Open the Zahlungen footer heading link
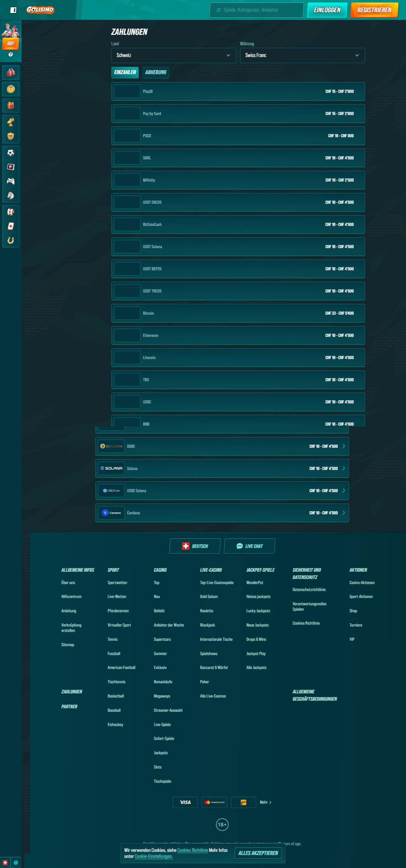This screenshot has width=406, height=868. 72,691
